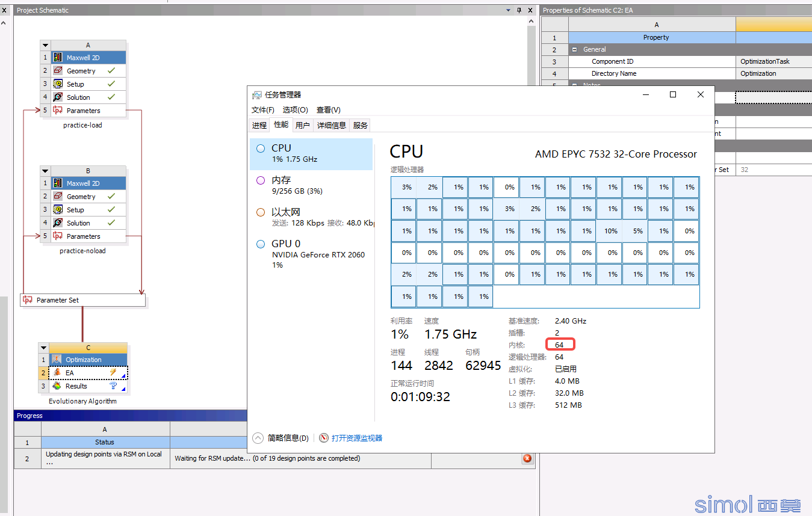This screenshot has height=516, width=812.
Task: Click the Maxwell 2D icon in system A
Action: pos(58,58)
